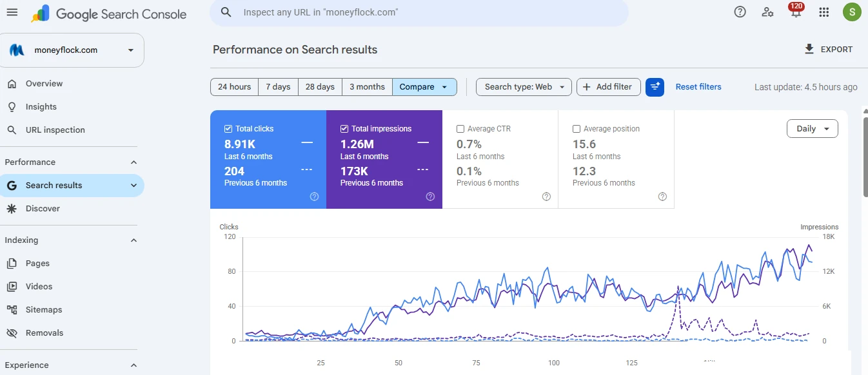Open help icon on Average position card
The width and height of the screenshot is (868, 375).
click(x=662, y=197)
